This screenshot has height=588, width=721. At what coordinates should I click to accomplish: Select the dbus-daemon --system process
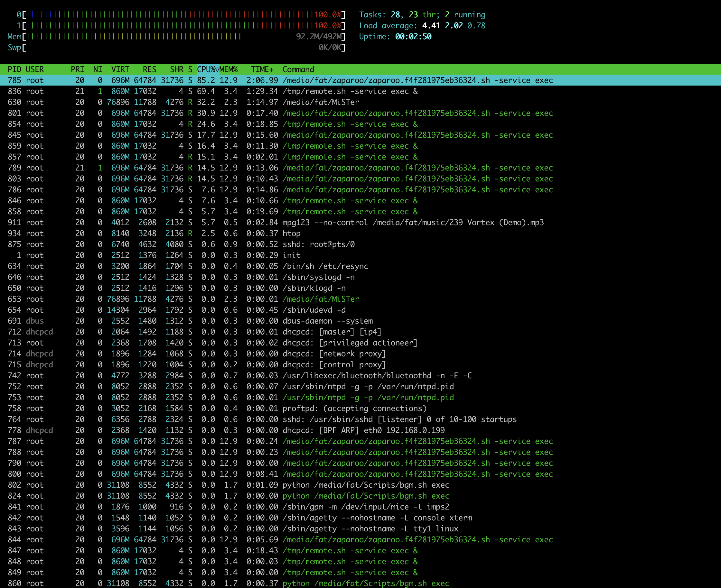(360, 321)
